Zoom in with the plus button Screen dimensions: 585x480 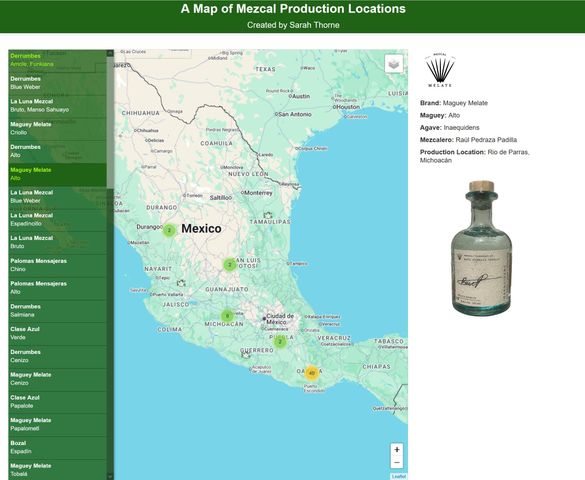tap(397, 450)
